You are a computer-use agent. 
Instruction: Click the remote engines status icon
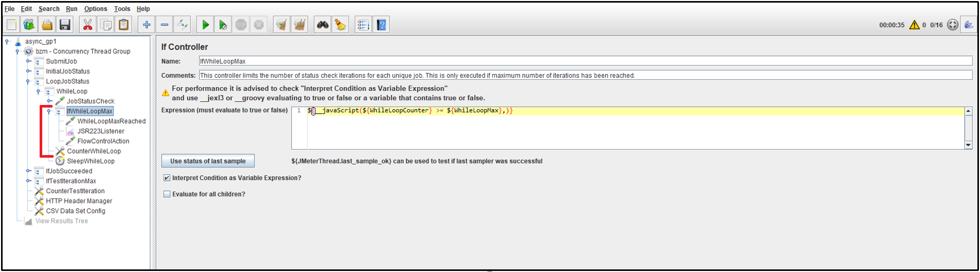952,25
